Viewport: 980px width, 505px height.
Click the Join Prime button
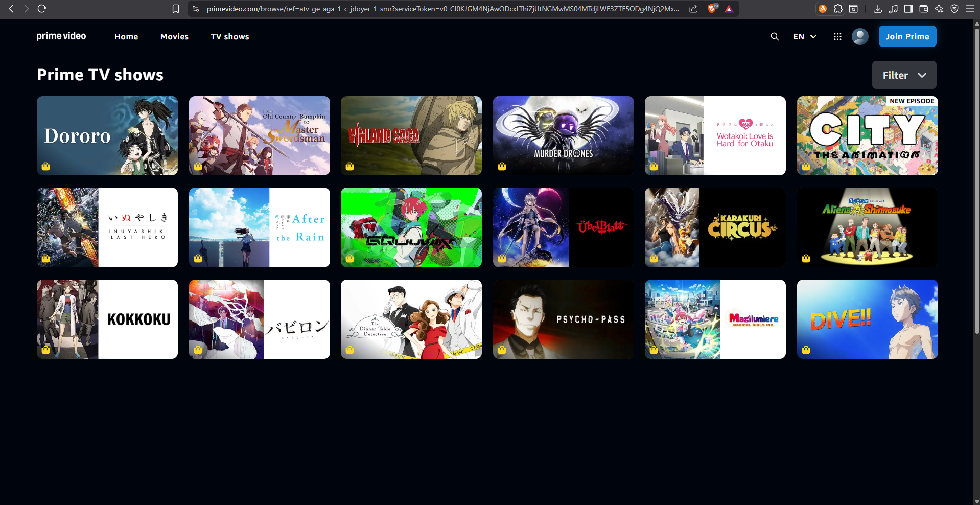(907, 36)
